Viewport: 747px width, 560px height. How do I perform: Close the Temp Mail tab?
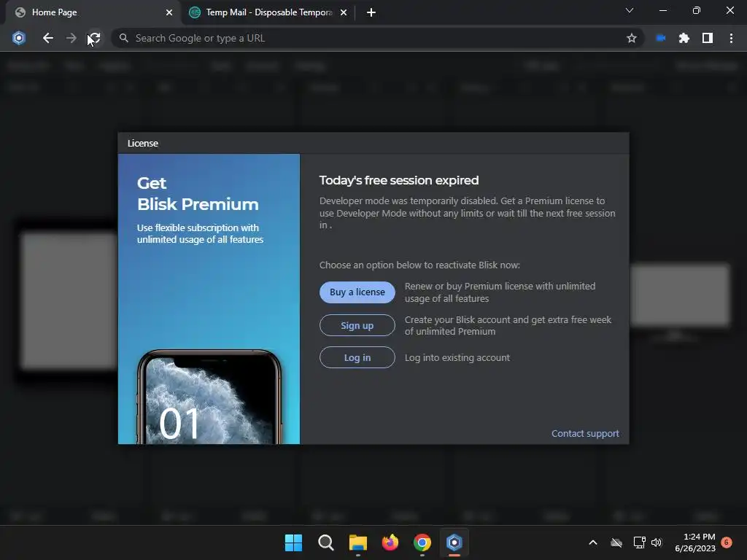[x=344, y=12]
